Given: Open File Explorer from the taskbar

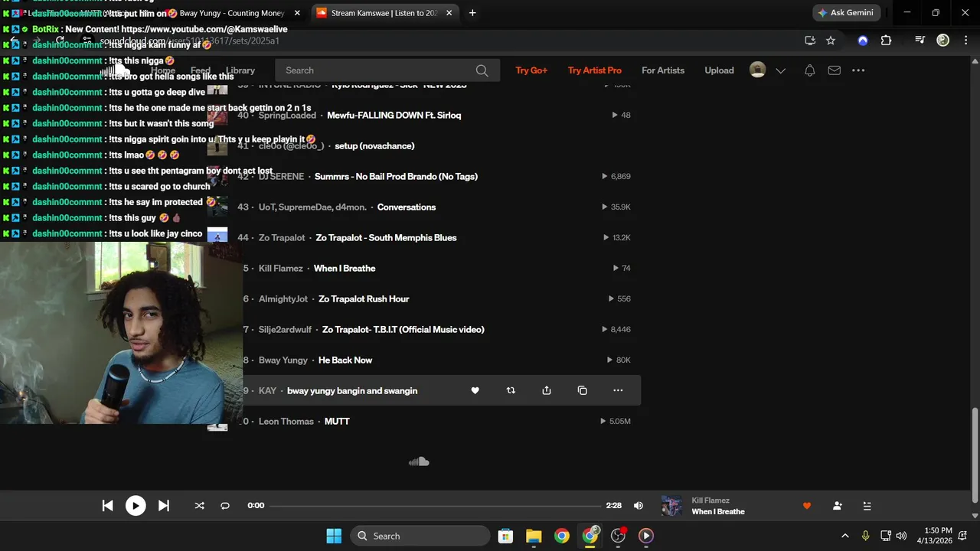Looking at the screenshot, I should 534,536.
